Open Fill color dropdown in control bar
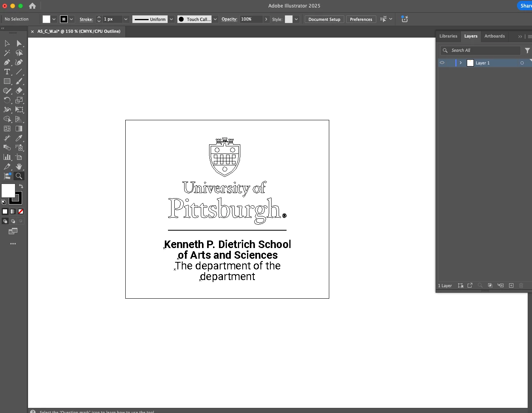This screenshot has width=532, height=413. coord(54,19)
